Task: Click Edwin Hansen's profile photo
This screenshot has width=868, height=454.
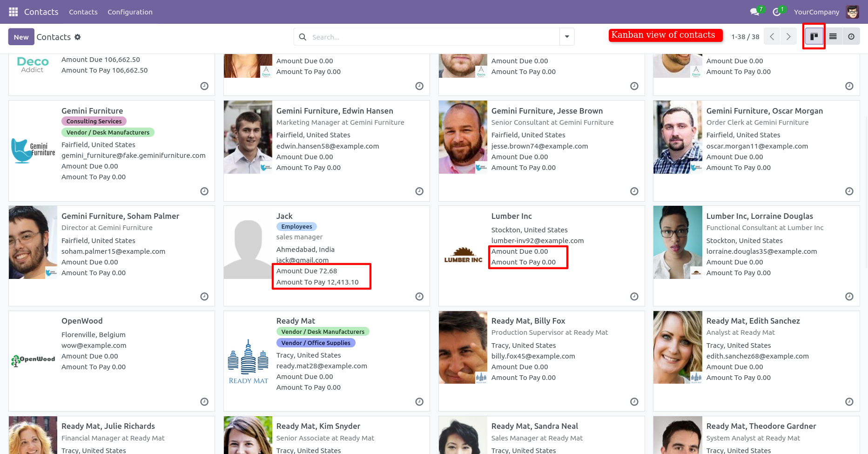Action: (x=248, y=137)
